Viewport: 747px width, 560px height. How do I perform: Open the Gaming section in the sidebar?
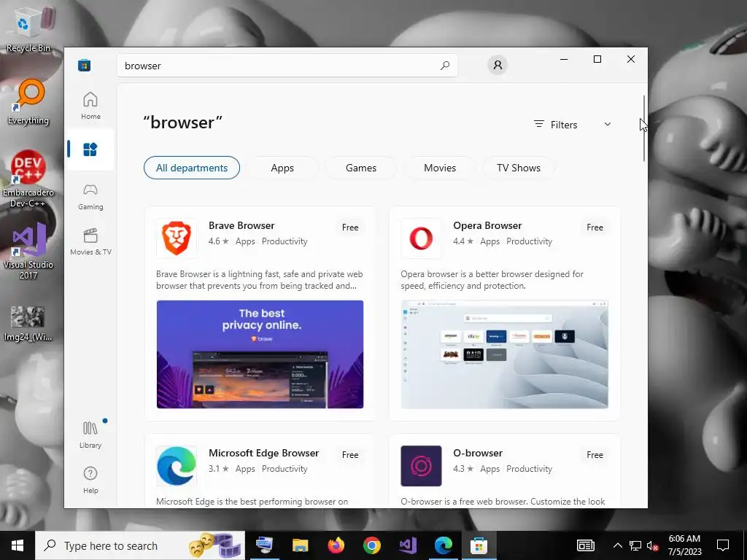(90, 197)
